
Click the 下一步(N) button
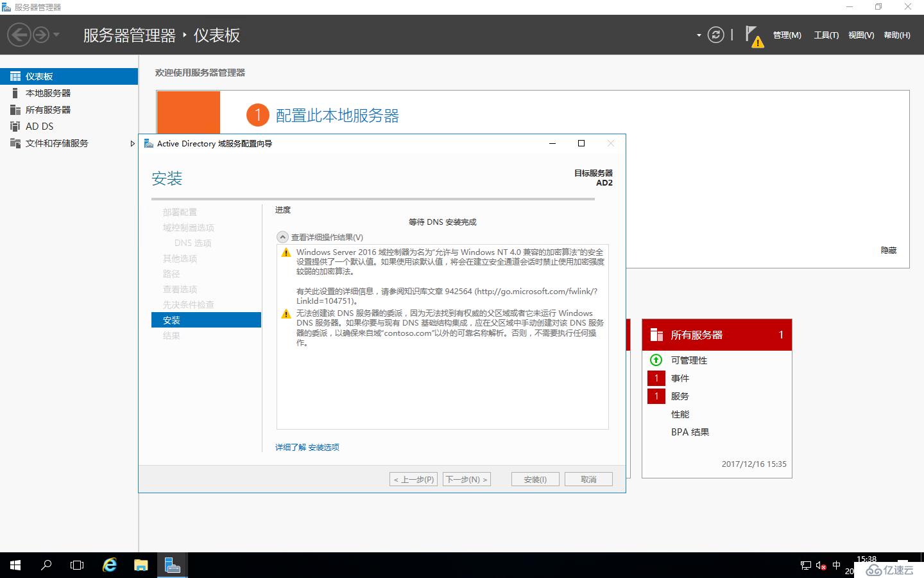[x=466, y=479]
